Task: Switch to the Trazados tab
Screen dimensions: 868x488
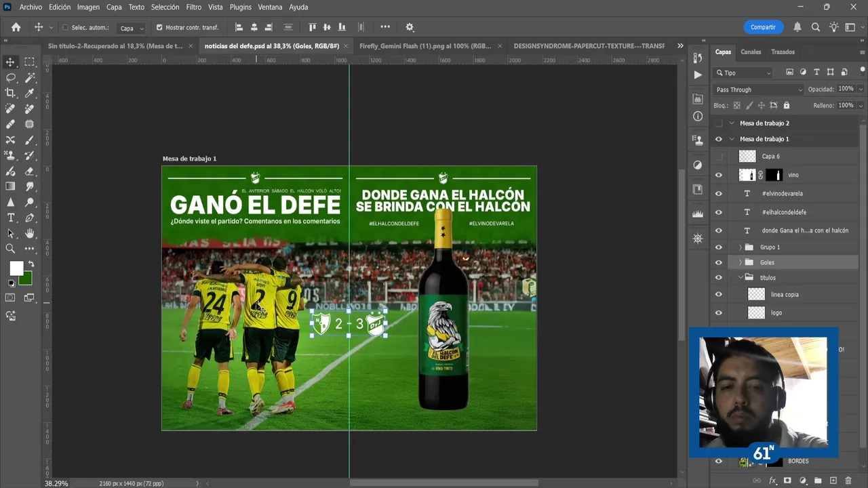Action: point(783,52)
